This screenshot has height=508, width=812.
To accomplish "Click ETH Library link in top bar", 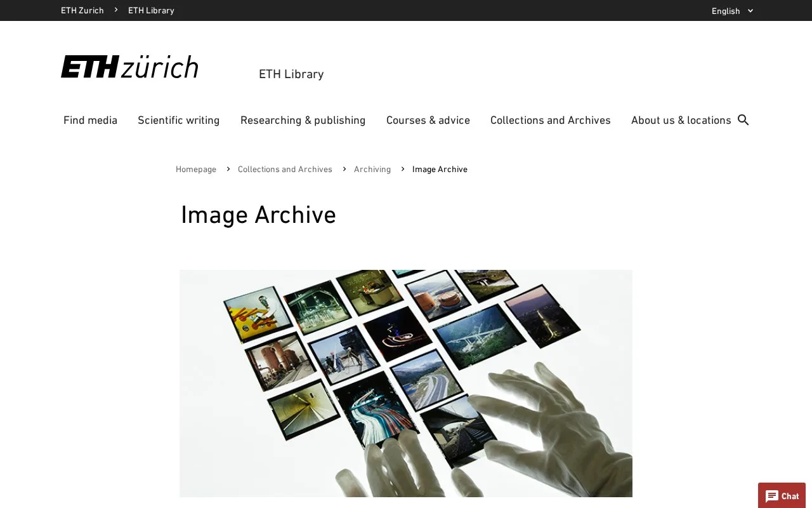I will [151, 10].
